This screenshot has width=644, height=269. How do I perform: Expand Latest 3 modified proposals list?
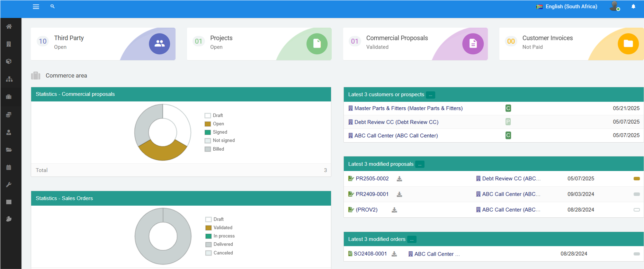pos(420,164)
